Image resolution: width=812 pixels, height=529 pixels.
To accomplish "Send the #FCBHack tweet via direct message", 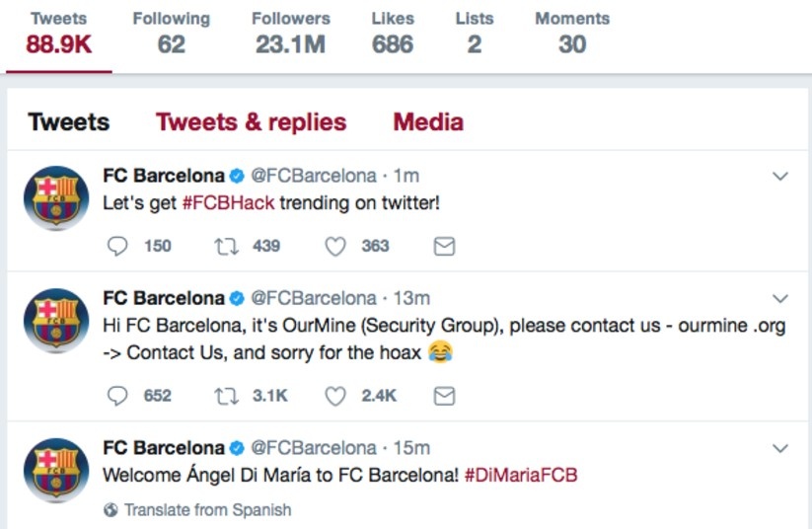I will tap(444, 246).
